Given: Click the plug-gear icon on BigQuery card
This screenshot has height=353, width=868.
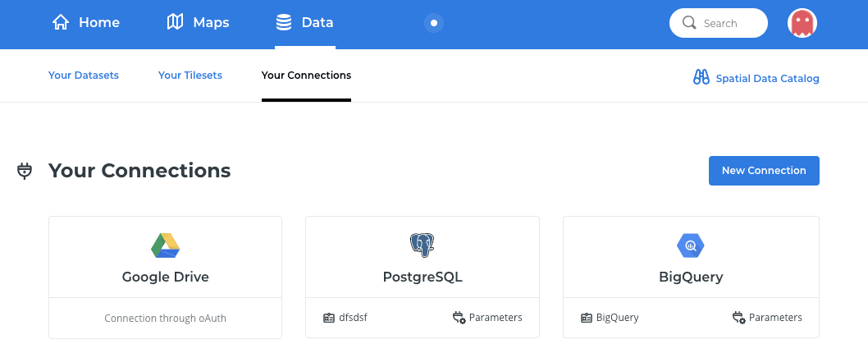Looking at the screenshot, I should [738, 318].
